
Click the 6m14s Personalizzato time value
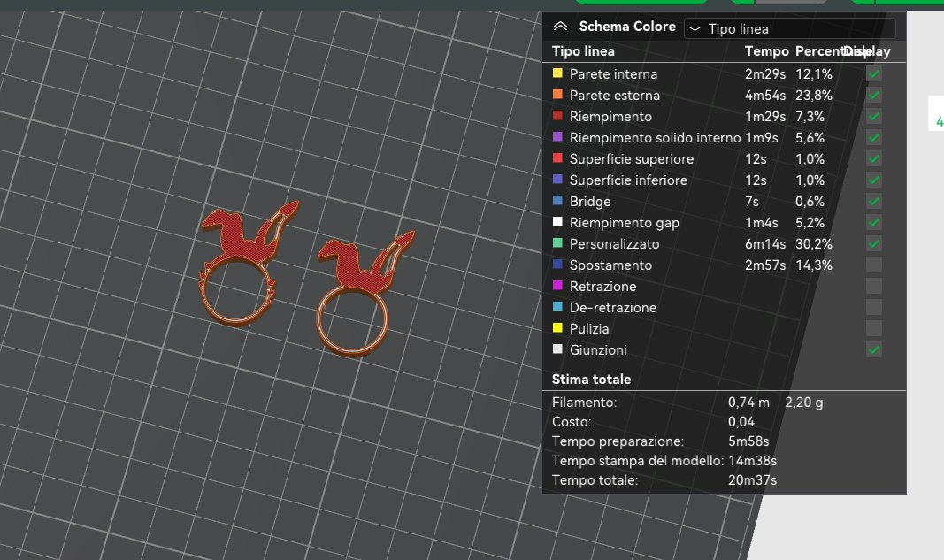click(765, 244)
